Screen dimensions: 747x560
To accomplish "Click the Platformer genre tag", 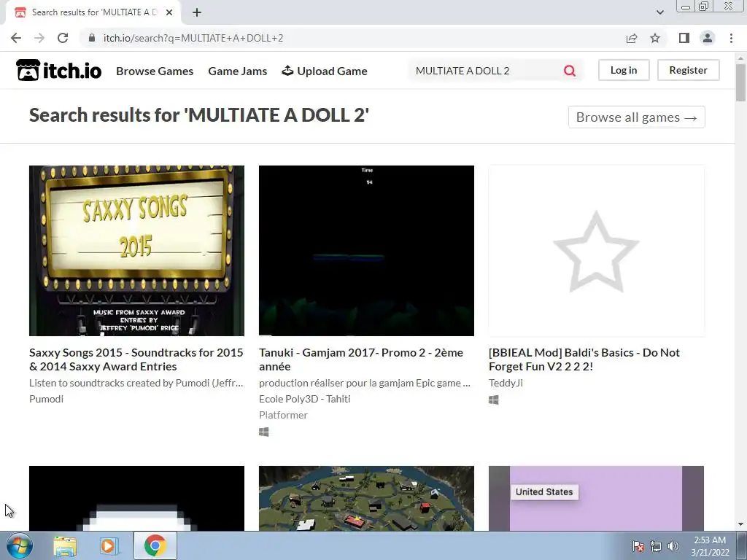I will click(284, 415).
